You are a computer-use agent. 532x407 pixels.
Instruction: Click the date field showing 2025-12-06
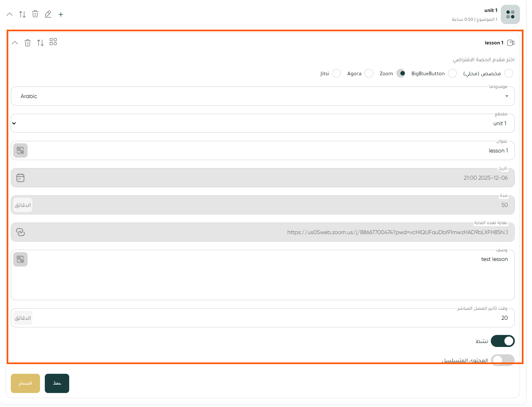pos(263,178)
